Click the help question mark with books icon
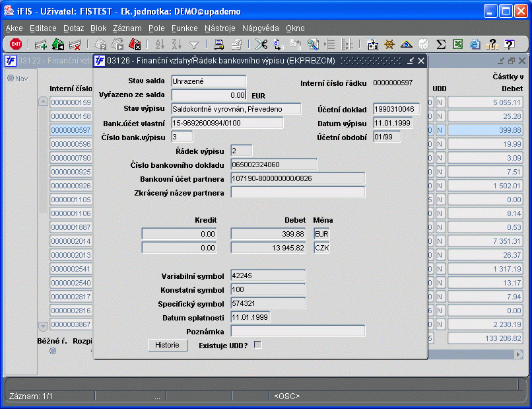The height and width of the screenshot is (409, 532). [492, 44]
